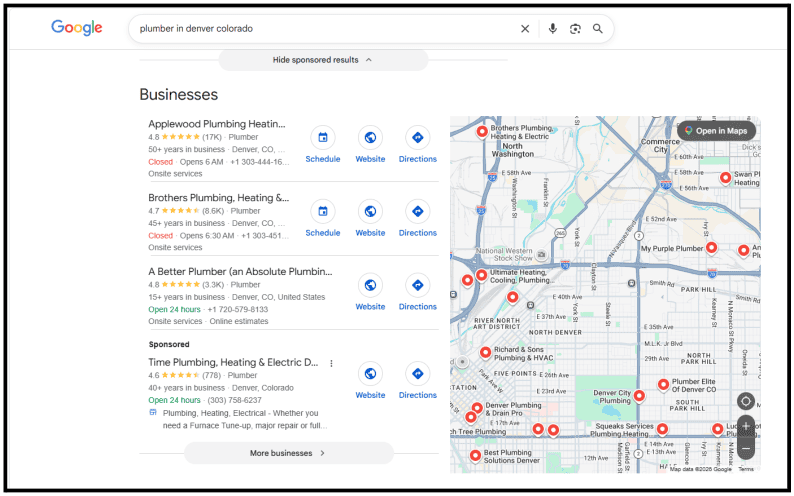
Task: Center map on my location icon
Action: click(x=746, y=402)
